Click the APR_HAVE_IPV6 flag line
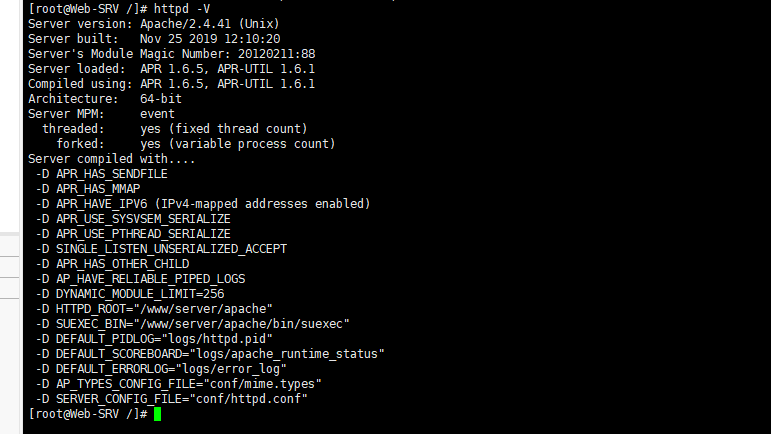The image size is (771, 434). pos(203,204)
